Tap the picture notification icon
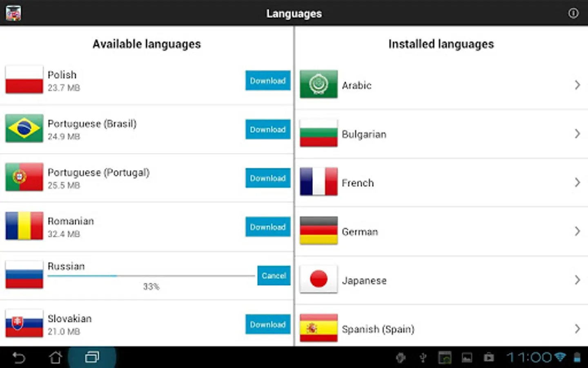The image size is (588, 368). [467, 358]
